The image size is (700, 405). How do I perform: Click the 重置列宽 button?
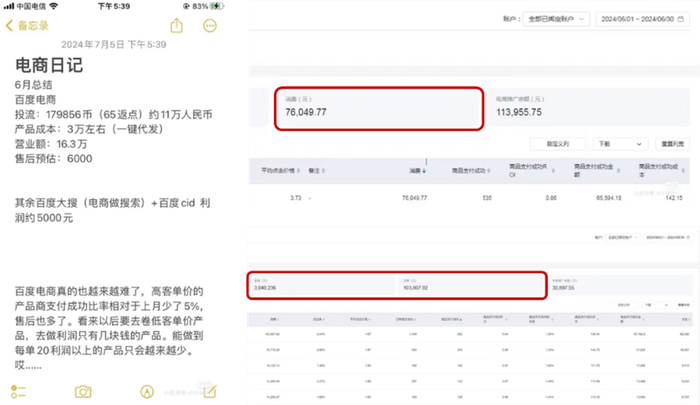click(672, 144)
